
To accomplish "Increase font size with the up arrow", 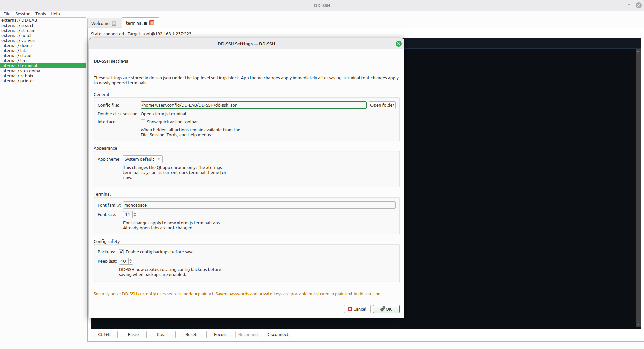I will (135, 213).
